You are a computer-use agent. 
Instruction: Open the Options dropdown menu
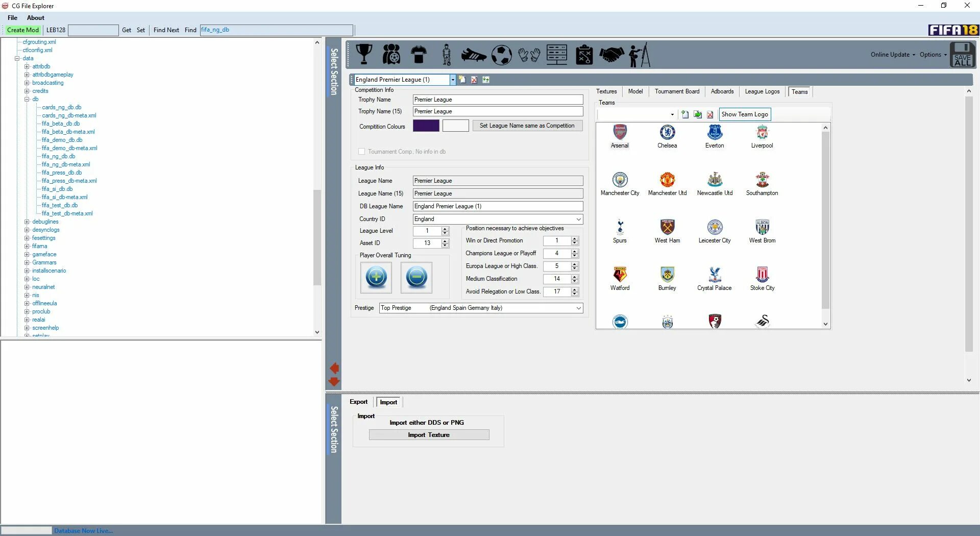(933, 55)
